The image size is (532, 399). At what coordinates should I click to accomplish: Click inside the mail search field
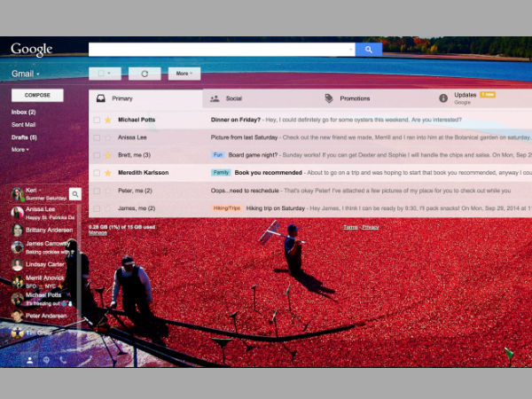[x=222, y=50]
